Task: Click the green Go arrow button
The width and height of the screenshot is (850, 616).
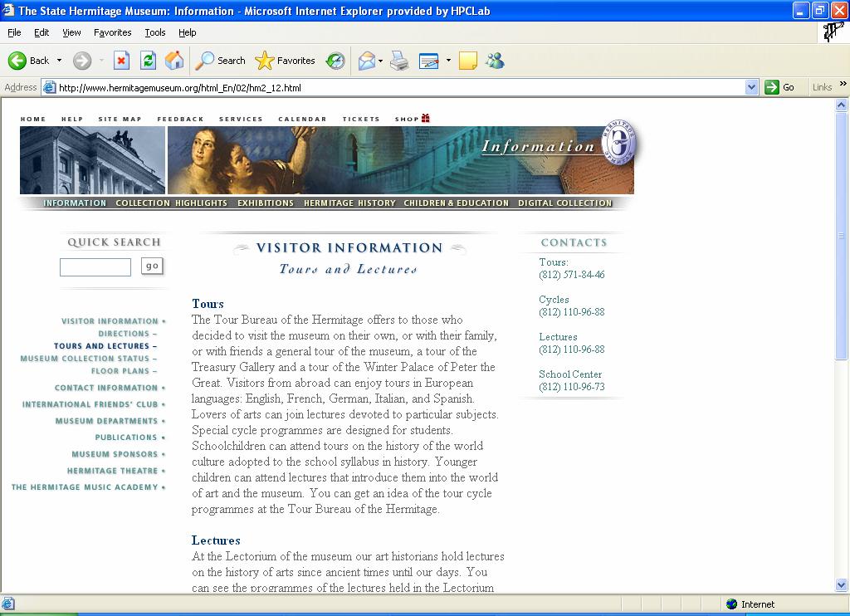Action: [771, 87]
